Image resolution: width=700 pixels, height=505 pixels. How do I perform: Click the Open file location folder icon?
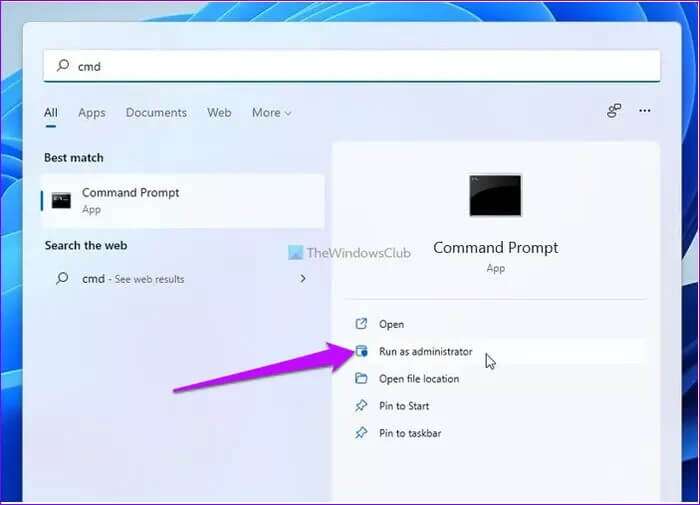tap(361, 379)
